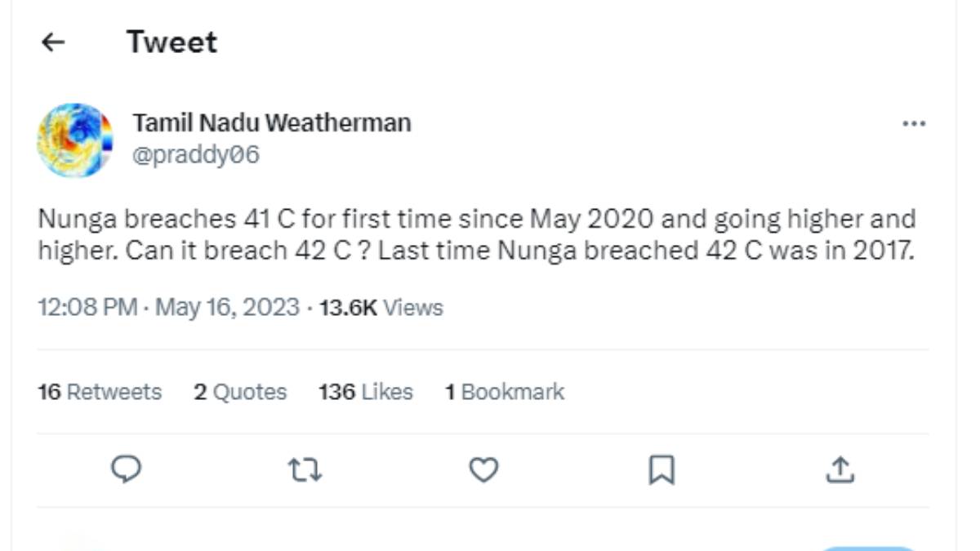Expand the tweet options via three dots
The width and height of the screenshot is (980, 551).
click(x=914, y=122)
